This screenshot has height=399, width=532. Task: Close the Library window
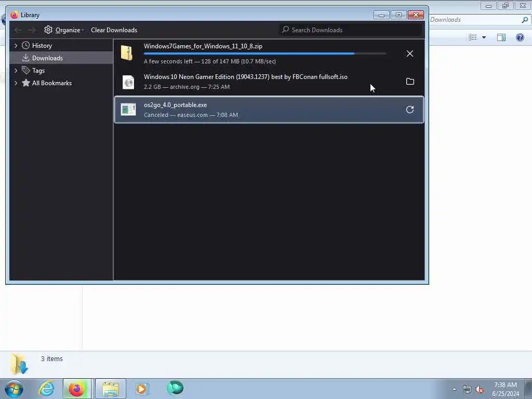click(416, 15)
